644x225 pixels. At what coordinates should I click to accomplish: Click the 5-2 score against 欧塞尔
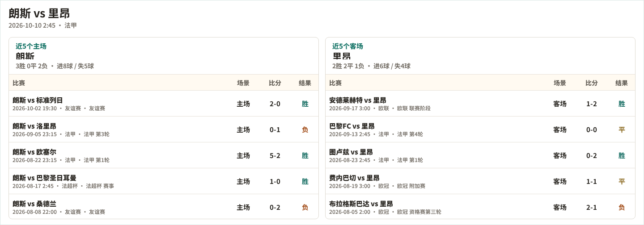pyautogui.click(x=275, y=155)
